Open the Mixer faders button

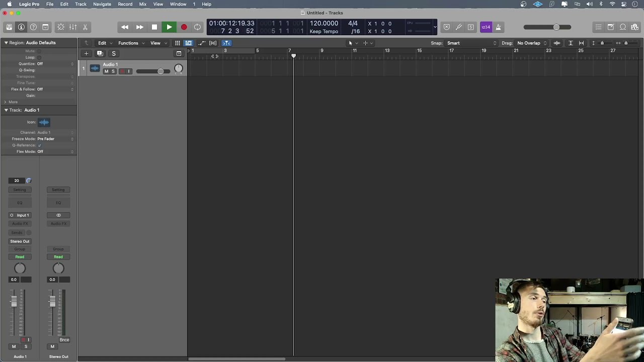pos(73,27)
